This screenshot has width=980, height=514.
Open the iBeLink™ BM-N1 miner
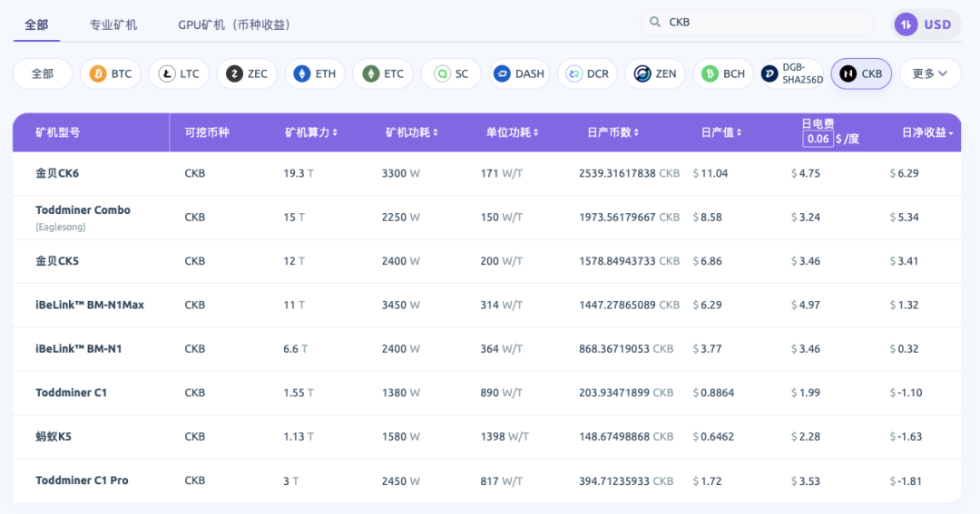(78, 348)
